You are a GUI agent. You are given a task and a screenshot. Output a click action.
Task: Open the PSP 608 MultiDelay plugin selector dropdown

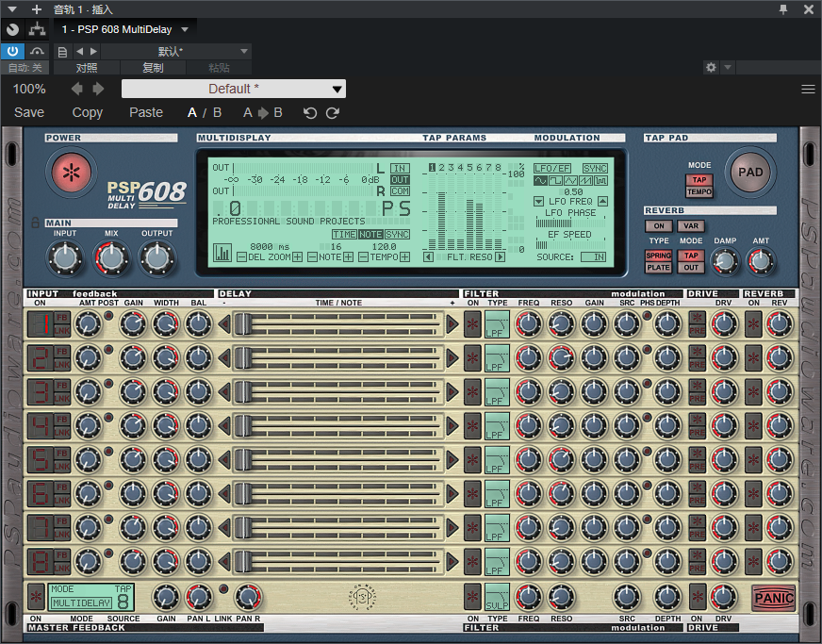[x=124, y=29]
